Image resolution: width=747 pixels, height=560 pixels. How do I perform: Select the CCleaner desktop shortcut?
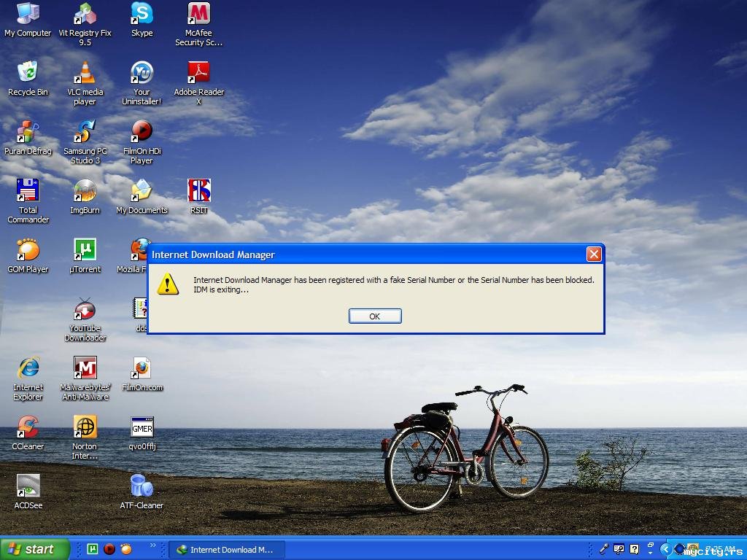coord(28,433)
